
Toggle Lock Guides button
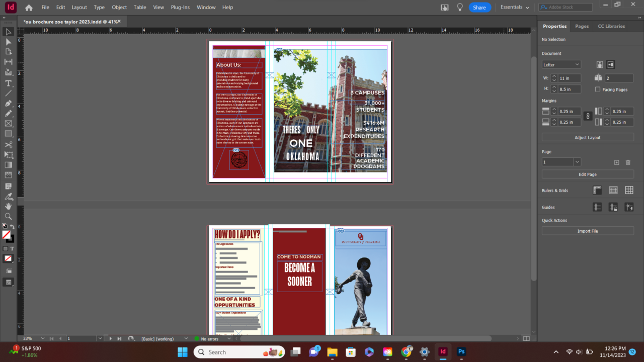point(613,207)
